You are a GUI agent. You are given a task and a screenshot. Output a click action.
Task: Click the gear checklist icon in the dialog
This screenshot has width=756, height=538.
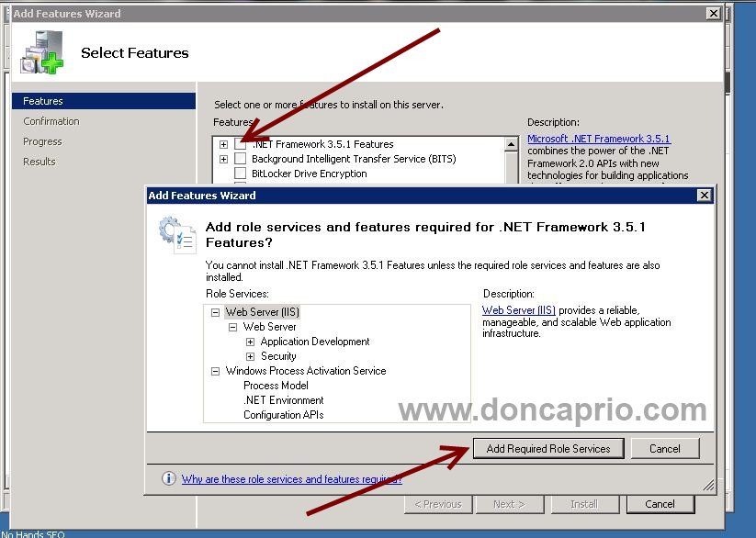(177, 235)
